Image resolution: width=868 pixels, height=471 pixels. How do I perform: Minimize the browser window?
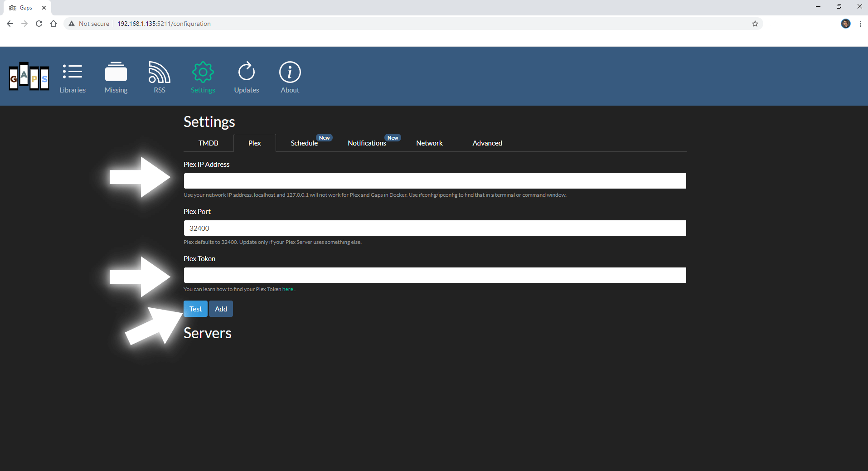coord(818,6)
